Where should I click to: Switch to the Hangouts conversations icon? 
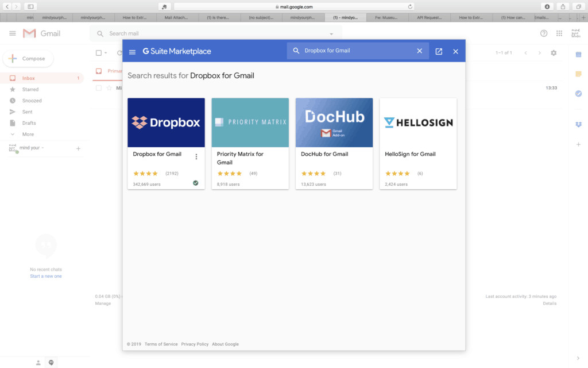[x=51, y=362]
